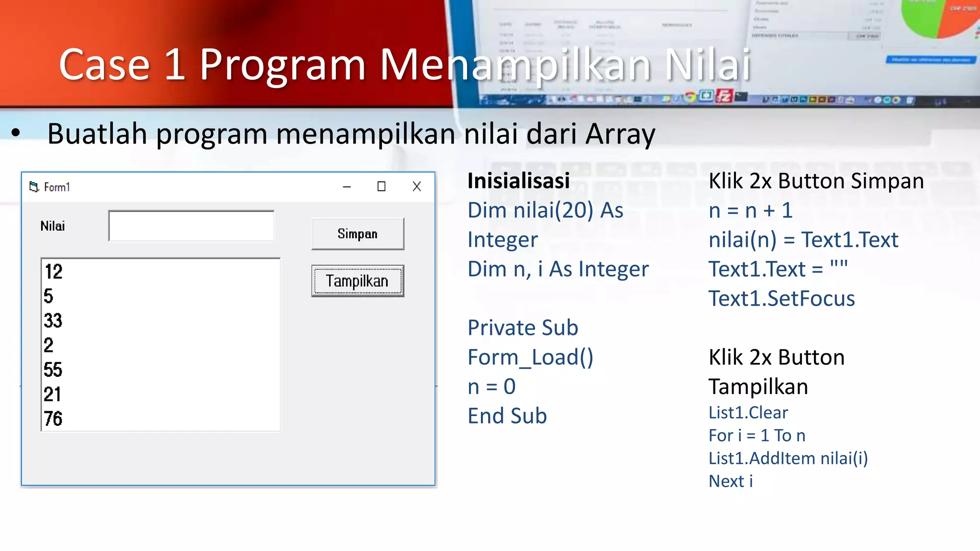This screenshot has width=980, height=551.
Task: Click the Nilai label
Action: [53, 226]
